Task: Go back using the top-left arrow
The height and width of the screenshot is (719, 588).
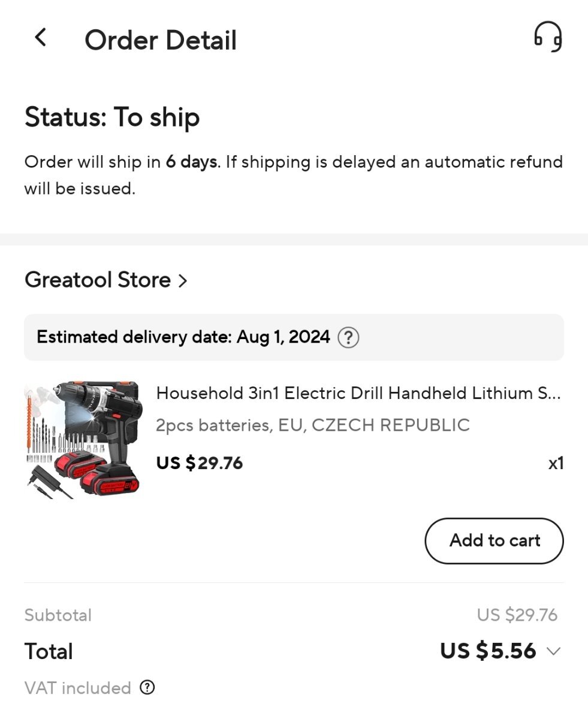Action: tap(40, 38)
